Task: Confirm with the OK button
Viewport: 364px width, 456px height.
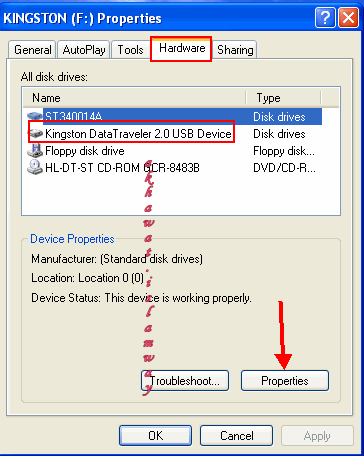Action: 155,436
